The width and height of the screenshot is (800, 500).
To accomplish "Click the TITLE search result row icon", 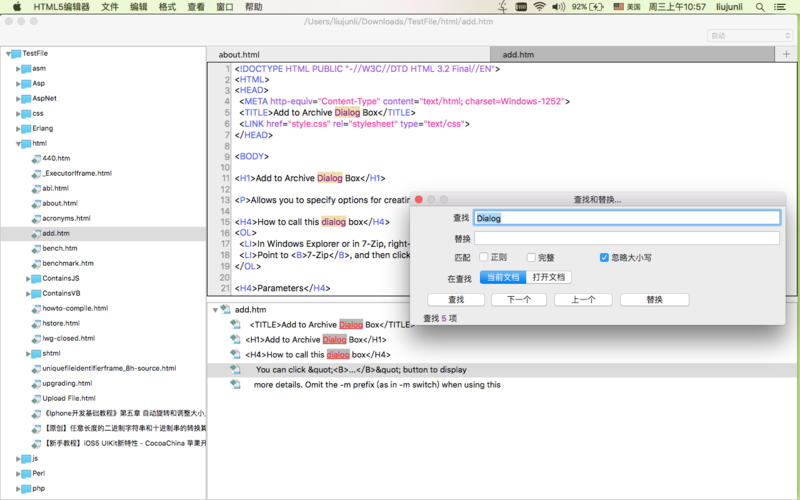I will point(235,325).
